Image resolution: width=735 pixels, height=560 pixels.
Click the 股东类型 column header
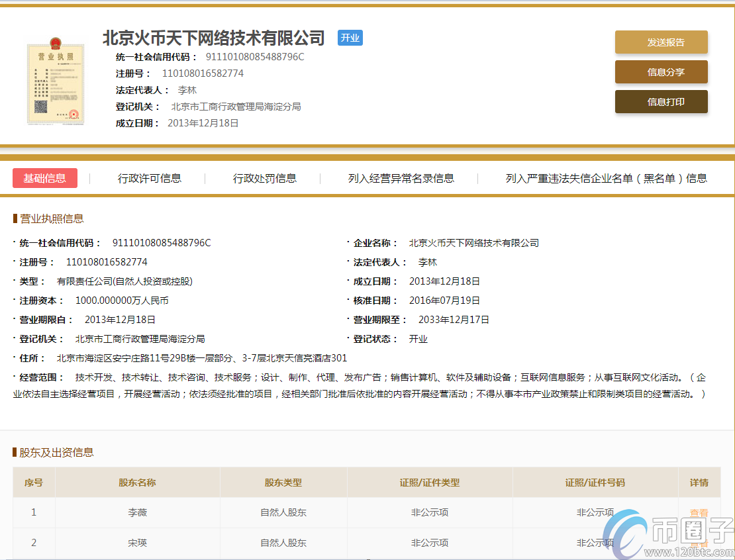coord(283,483)
